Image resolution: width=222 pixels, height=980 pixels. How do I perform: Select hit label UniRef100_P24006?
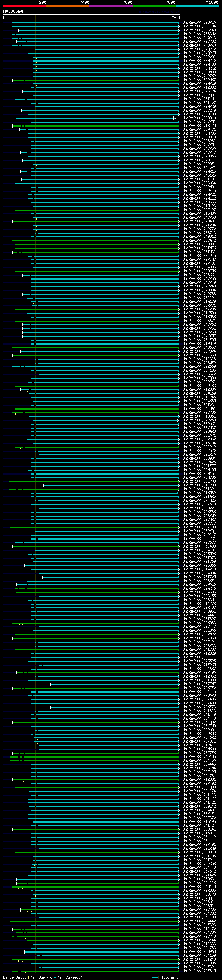[199, 267]
